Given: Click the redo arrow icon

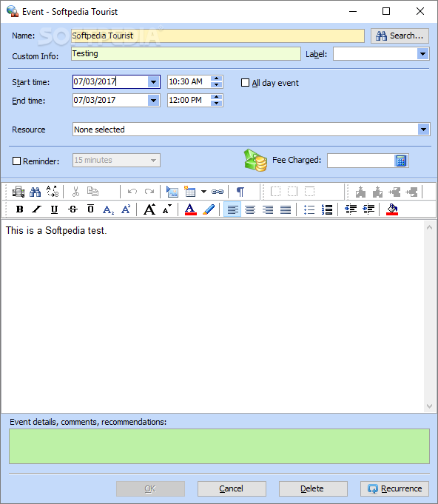Looking at the screenshot, I should point(149,192).
